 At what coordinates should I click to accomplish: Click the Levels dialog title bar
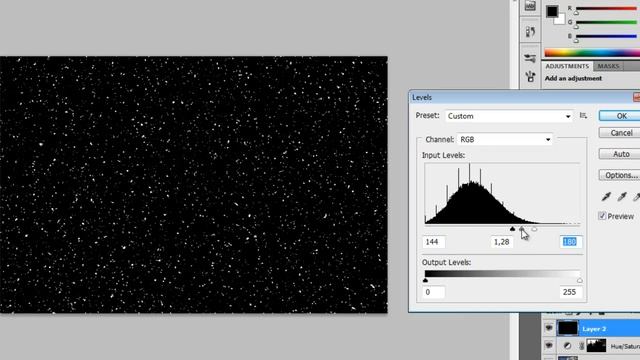tap(524, 97)
